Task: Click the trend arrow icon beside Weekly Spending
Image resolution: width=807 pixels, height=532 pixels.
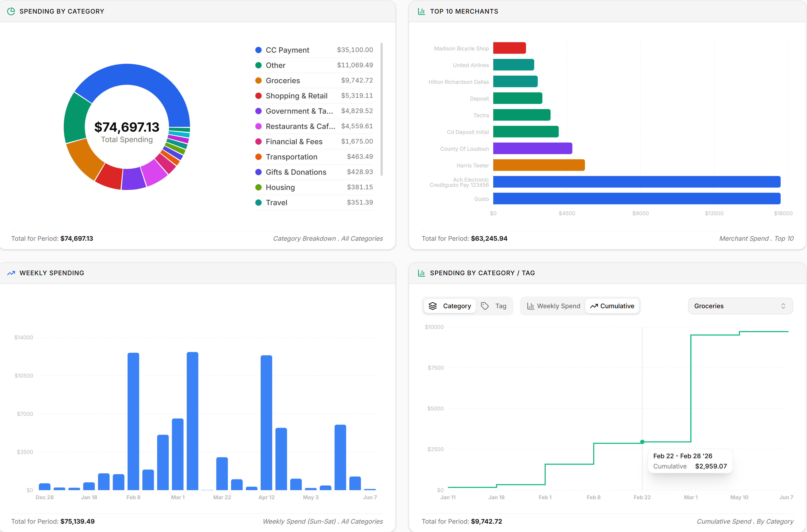Action: tap(11, 273)
